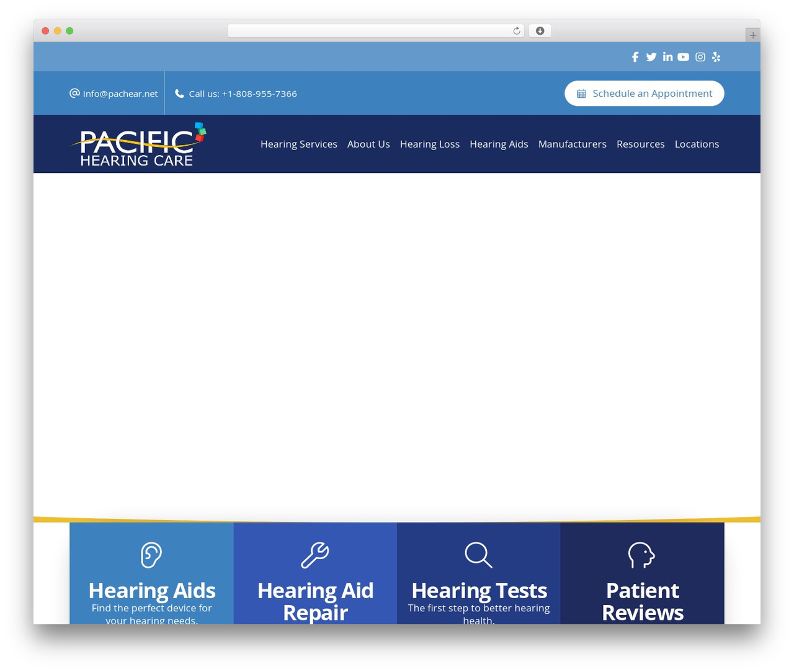The image size is (794, 672).
Task: Click the Call us phone number link
Action: coord(236,94)
